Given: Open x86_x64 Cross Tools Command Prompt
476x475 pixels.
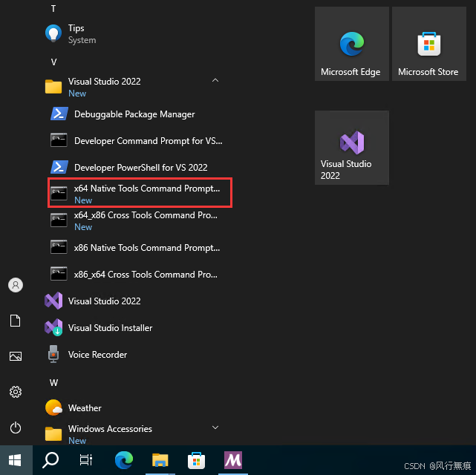Looking at the screenshot, I should point(137,275).
